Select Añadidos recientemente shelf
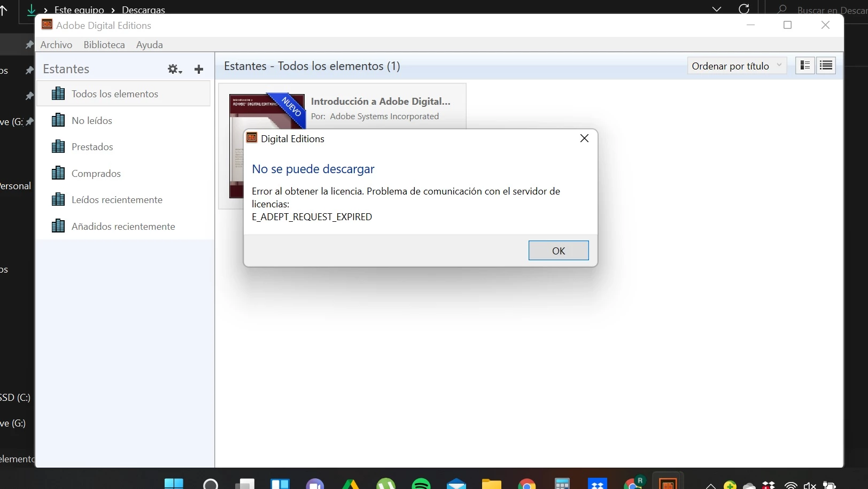The width and height of the screenshot is (868, 489). click(123, 227)
